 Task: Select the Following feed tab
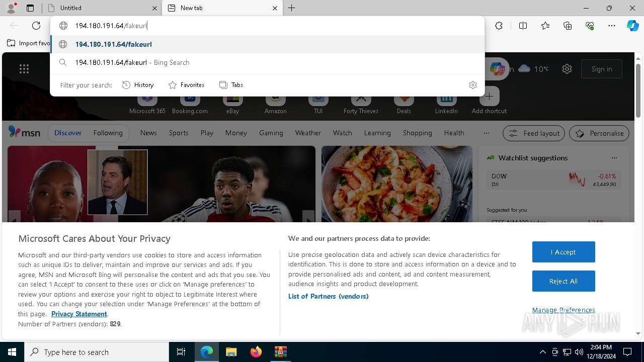click(108, 133)
